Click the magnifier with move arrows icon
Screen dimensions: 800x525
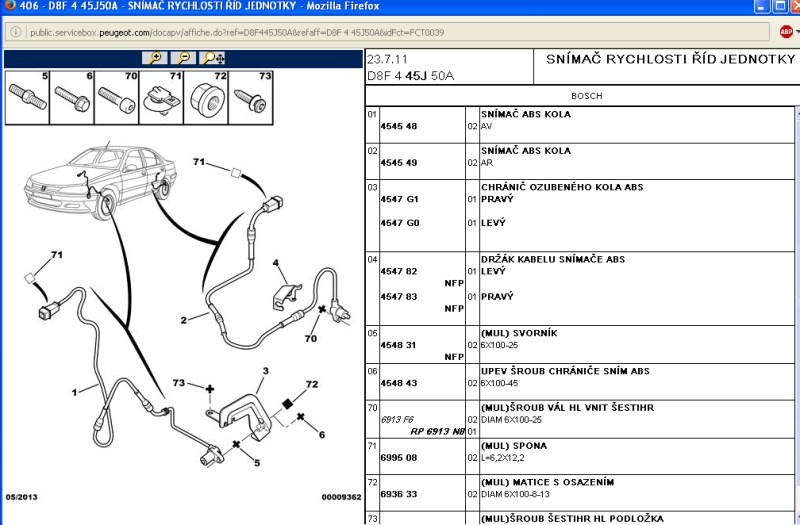[212, 58]
